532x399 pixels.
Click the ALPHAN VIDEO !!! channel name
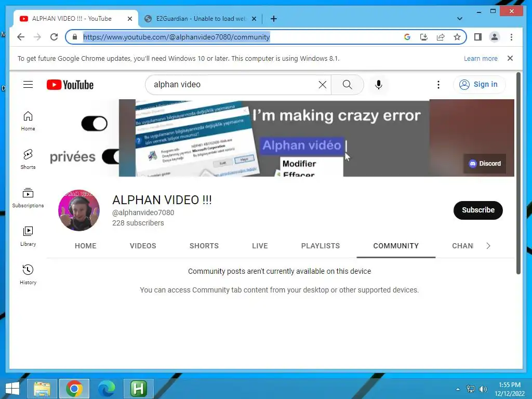[162, 200]
